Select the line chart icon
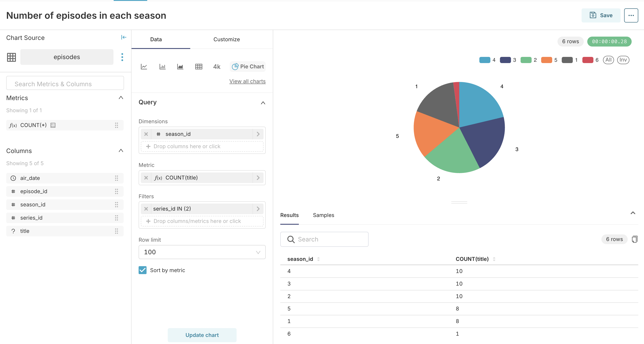This screenshot has width=644, height=344. tap(144, 66)
